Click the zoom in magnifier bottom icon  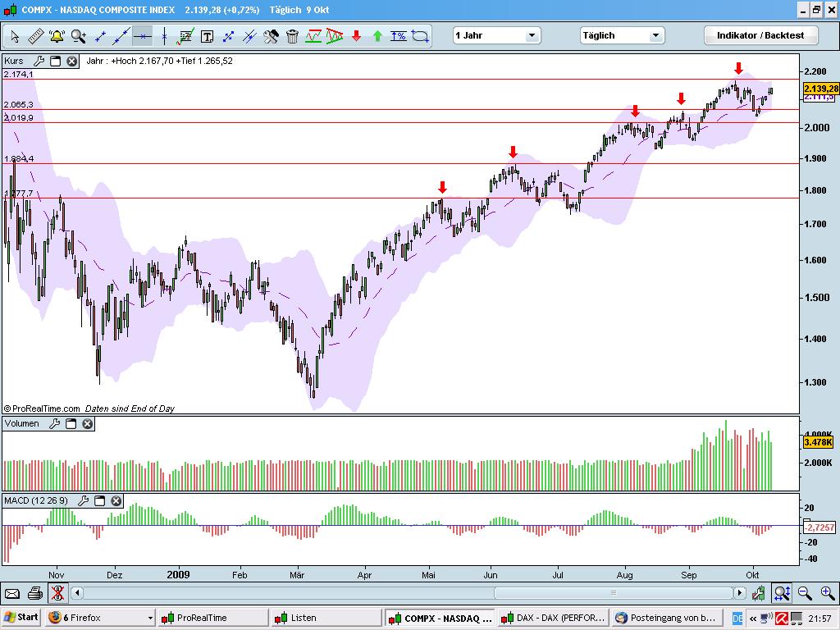click(828, 593)
